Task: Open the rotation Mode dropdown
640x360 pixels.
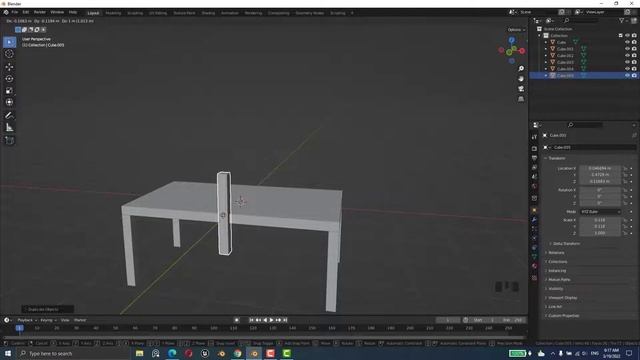Action: click(x=600, y=212)
